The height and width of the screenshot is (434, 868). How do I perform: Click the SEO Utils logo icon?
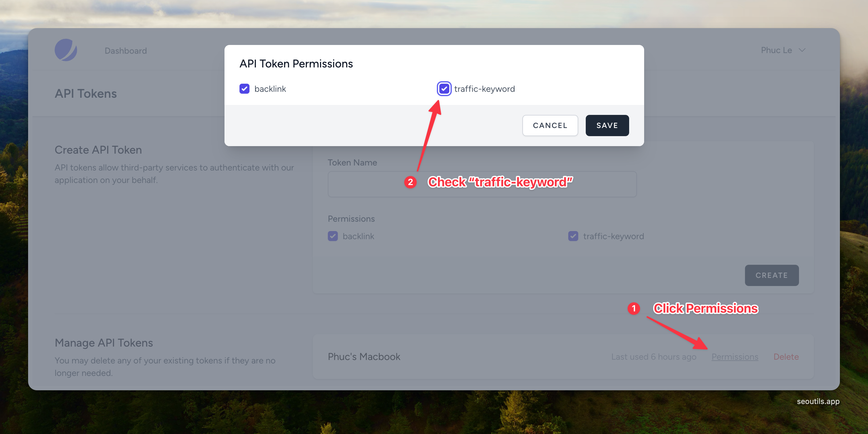66,50
